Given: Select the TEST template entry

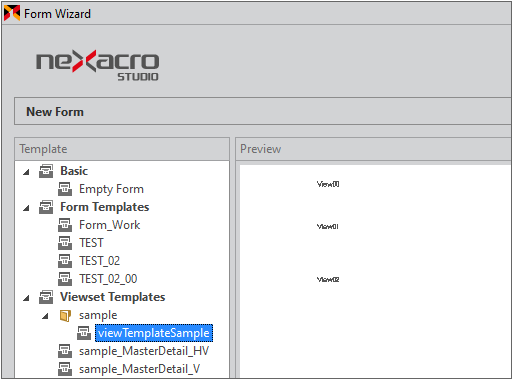Looking at the screenshot, I should click(x=91, y=243).
